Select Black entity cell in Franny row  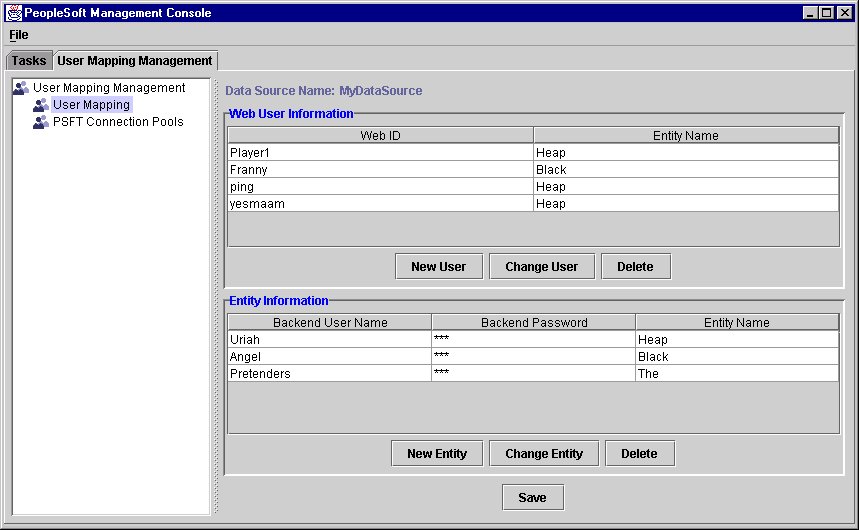pos(686,169)
